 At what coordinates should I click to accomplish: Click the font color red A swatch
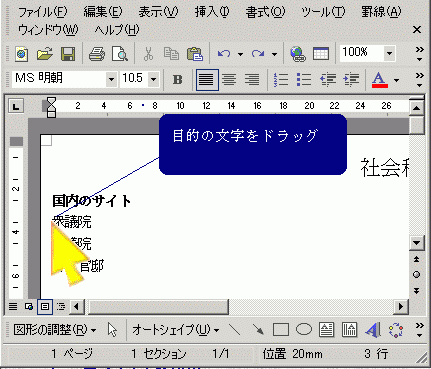pyautogui.click(x=380, y=80)
